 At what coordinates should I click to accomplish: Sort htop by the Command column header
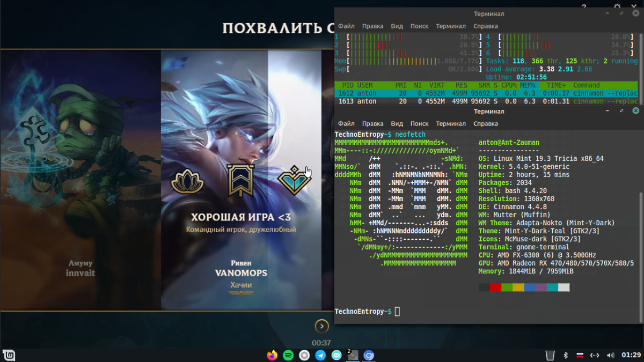tap(587, 85)
